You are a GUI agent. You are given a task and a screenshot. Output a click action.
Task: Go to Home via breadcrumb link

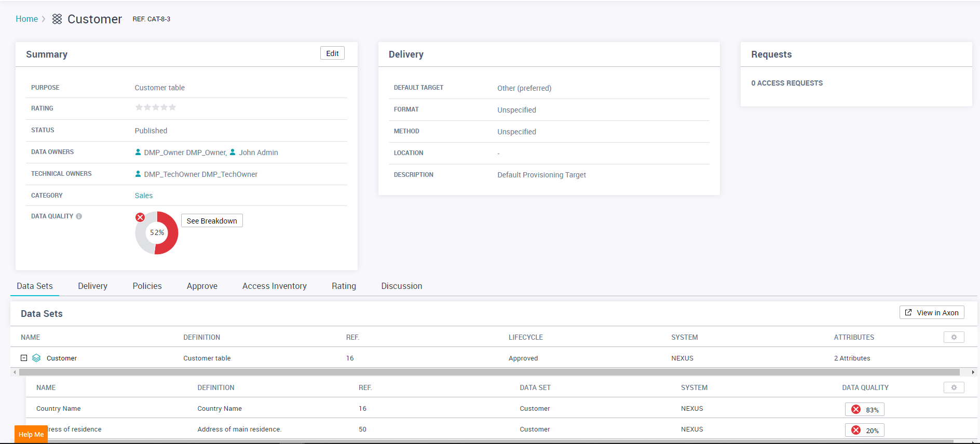(26, 19)
